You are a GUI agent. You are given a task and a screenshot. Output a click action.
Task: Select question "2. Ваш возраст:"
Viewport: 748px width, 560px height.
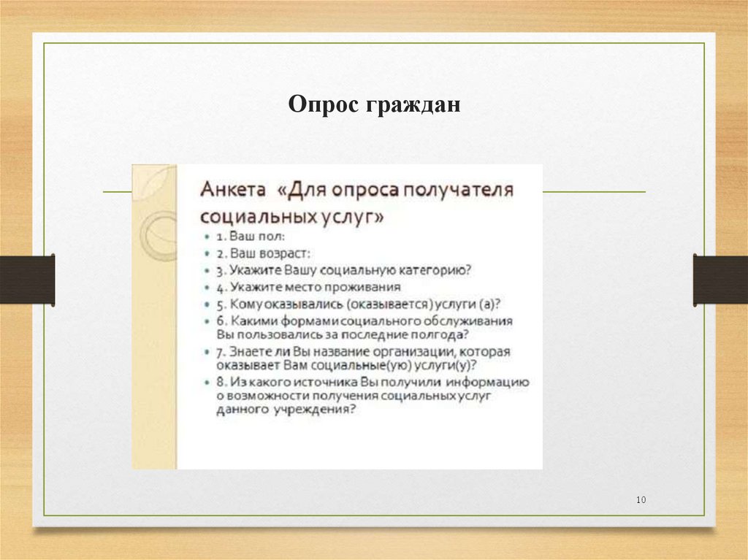click(x=263, y=253)
